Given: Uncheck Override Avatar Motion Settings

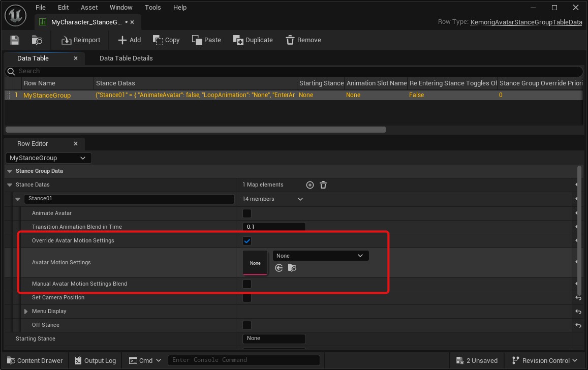Looking at the screenshot, I should [x=247, y=241].
